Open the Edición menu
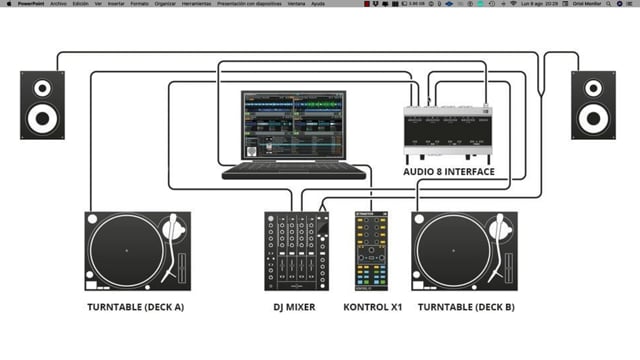 point(80,4)
